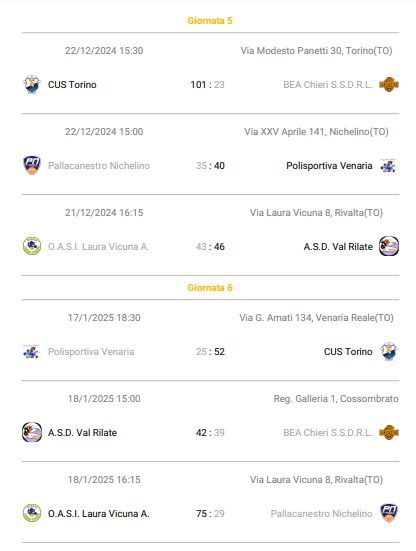
Task: Click venue Via Modesto Panetti 30, Torino(TO)
Action: [316, 51]
